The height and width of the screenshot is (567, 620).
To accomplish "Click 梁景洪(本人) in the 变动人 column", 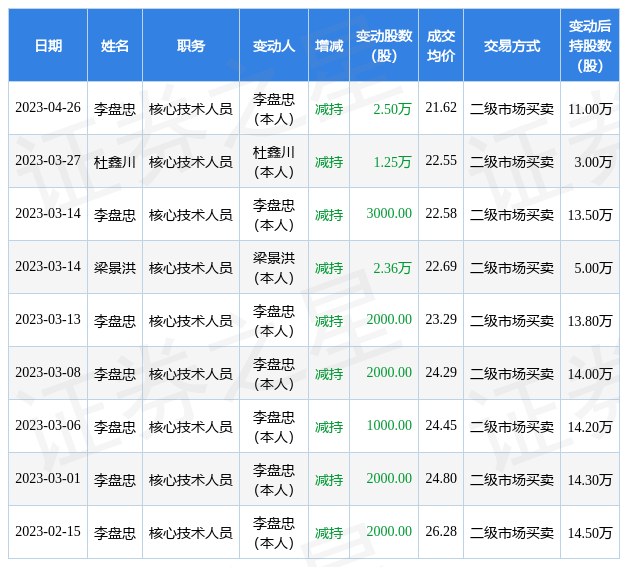I will [x=274, y=268].
